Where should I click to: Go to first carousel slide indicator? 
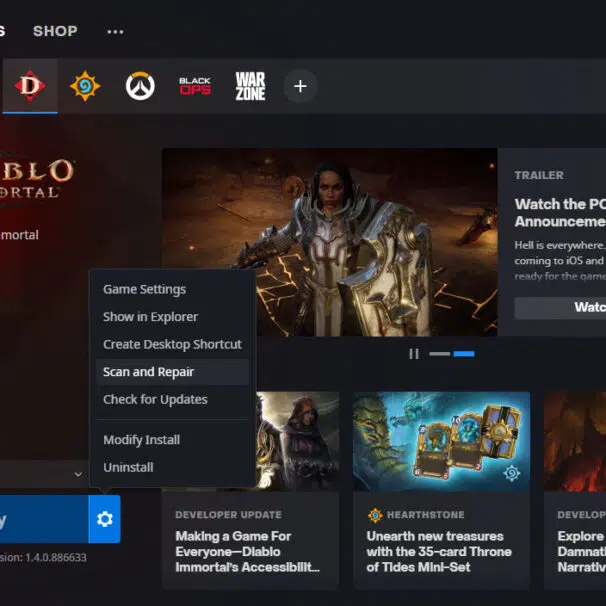click(440, 354)
